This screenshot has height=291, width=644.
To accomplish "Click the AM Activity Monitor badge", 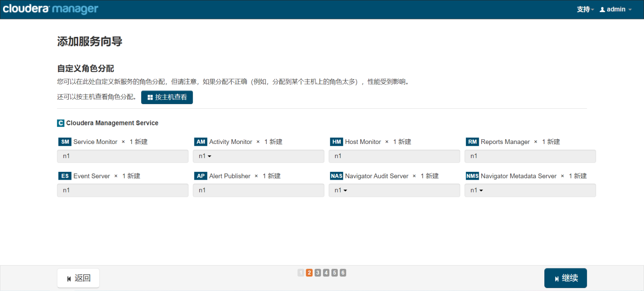I will pyautogui.click(x=201, y=142).
